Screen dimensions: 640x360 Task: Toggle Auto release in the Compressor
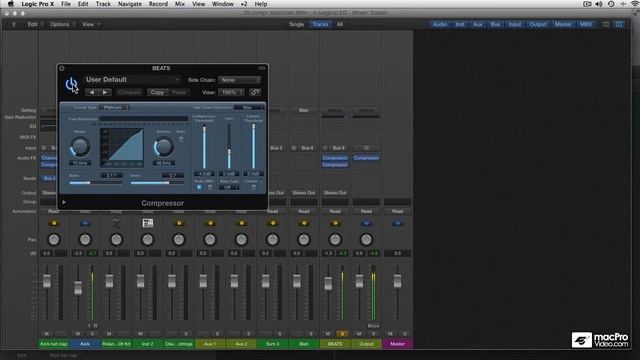pos(181,140)
